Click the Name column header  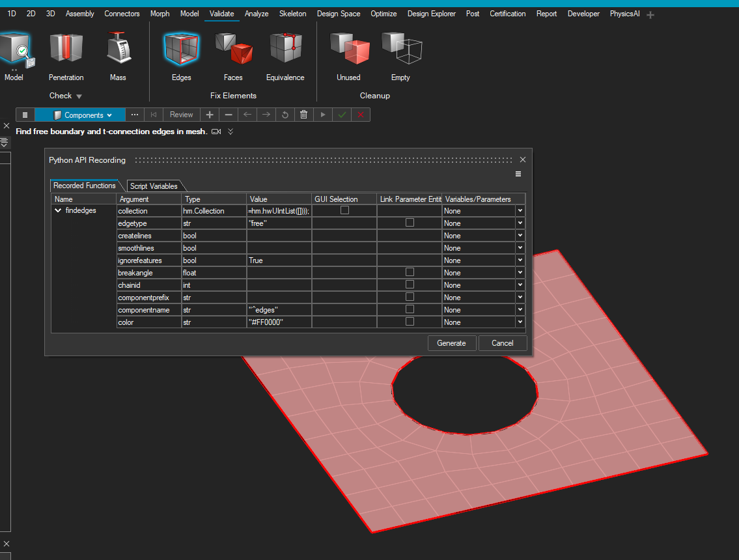coord(83,199)
